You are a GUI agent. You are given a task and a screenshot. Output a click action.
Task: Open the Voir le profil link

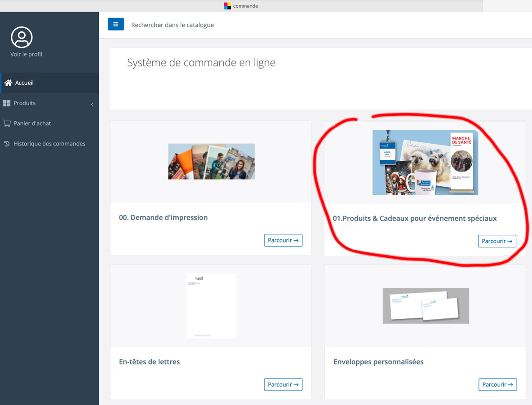coord(26,54)
